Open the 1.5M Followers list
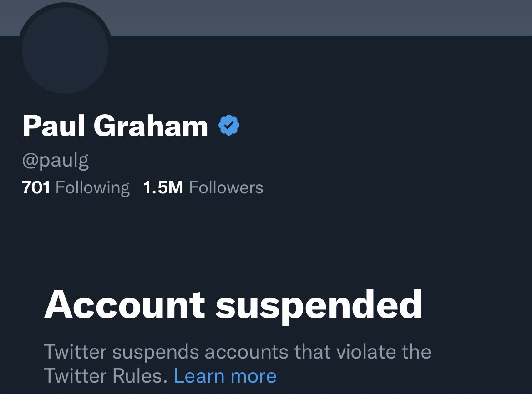This screenshot has width=532, height=394. [203, 187]
